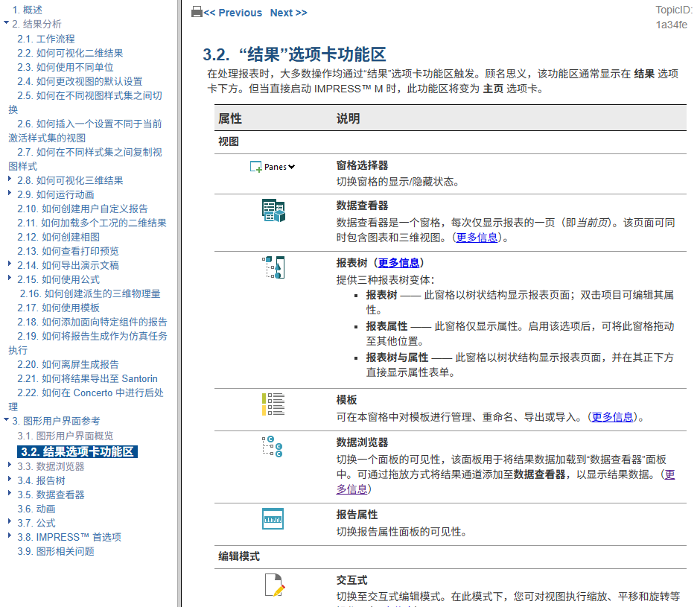Click the printer icon beside Previous

pyautogui.click(x=197, y=12)
